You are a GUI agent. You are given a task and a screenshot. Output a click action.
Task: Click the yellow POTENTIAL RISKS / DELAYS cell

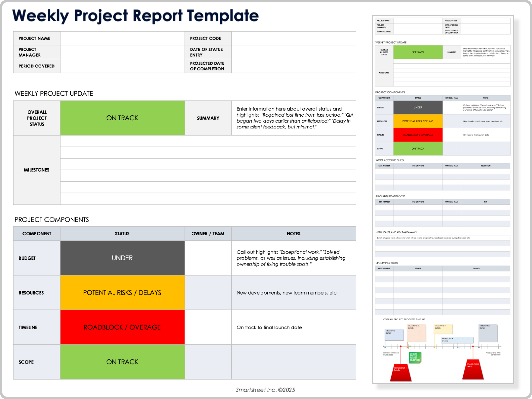click(x=122, y=292)
